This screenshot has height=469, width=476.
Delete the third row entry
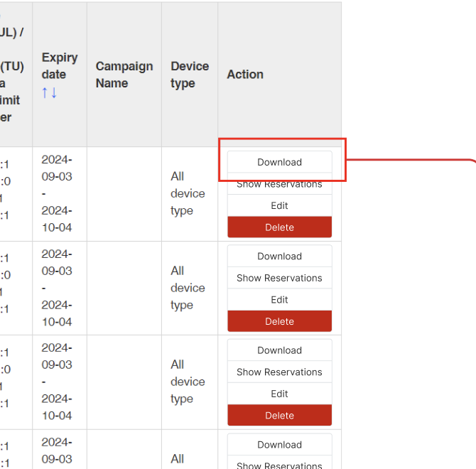click(x=279, y=416)
